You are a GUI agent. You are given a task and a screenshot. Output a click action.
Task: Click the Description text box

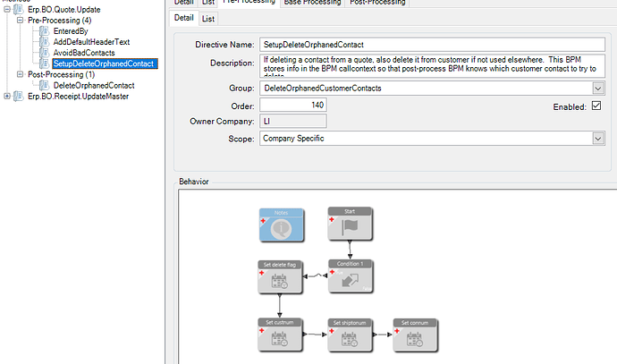[x=432, y=65]
